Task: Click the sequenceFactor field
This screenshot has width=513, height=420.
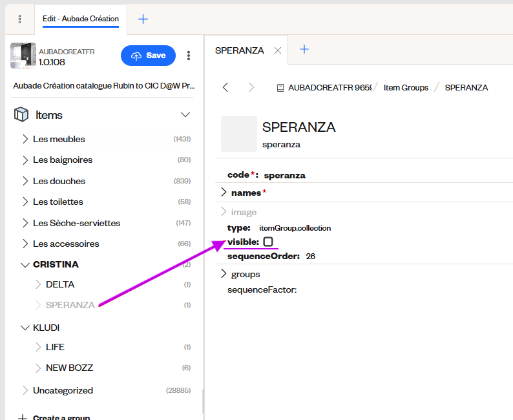Action: pyautogui.click(x=262, y=290)
